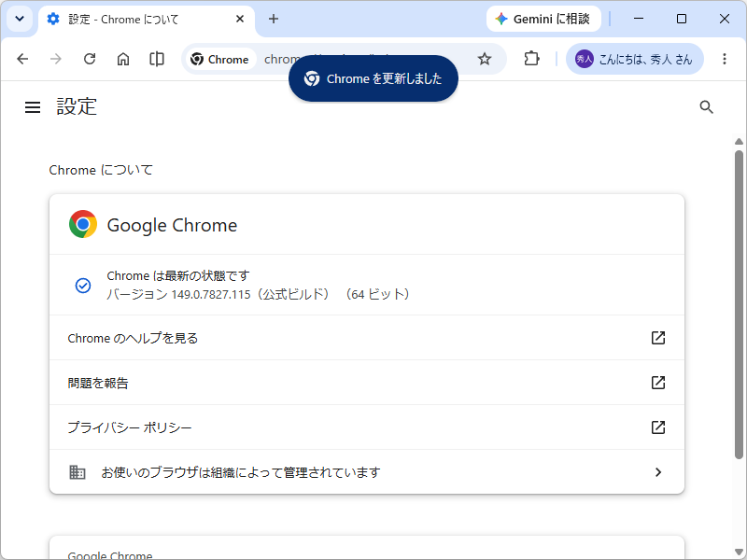Click external link icon for Chrome help
The height and width of the screenshot is (560, 747).
(658, 338)
